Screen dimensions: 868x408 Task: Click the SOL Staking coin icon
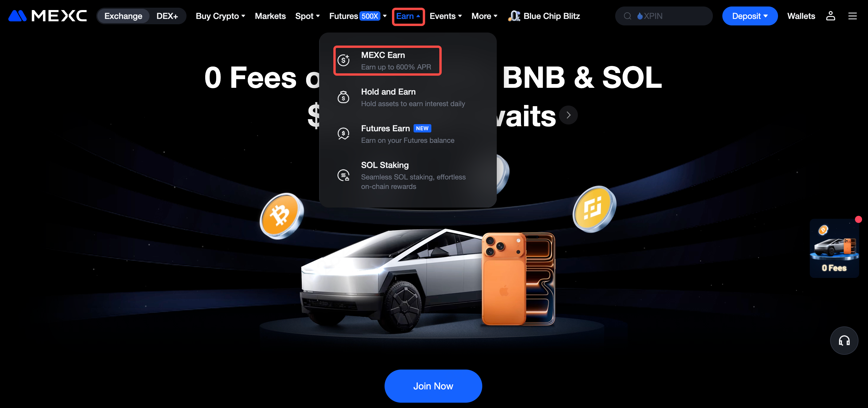[x=343, y=175]
